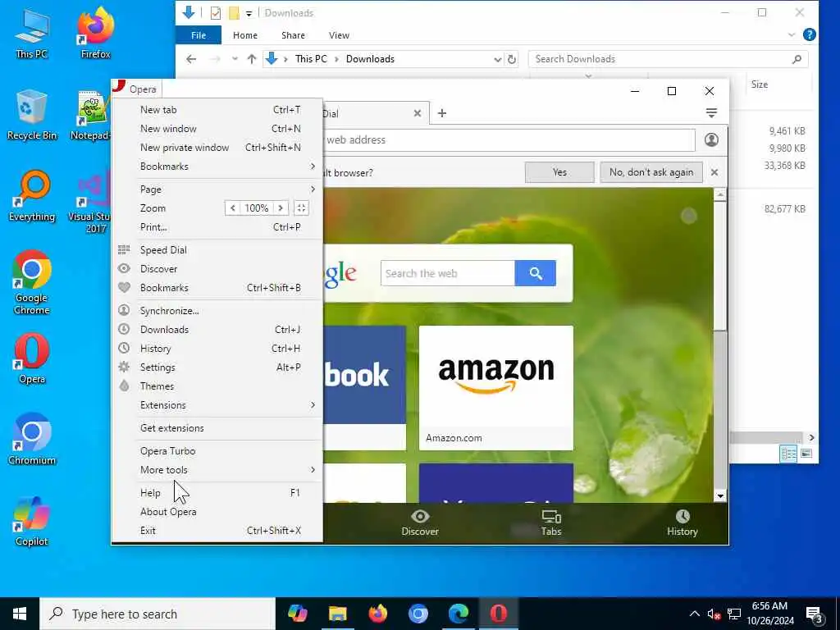This screenshot has width=840, height=630.
Task: Close the Speed Dial tab
Action: tap(418, 113)
